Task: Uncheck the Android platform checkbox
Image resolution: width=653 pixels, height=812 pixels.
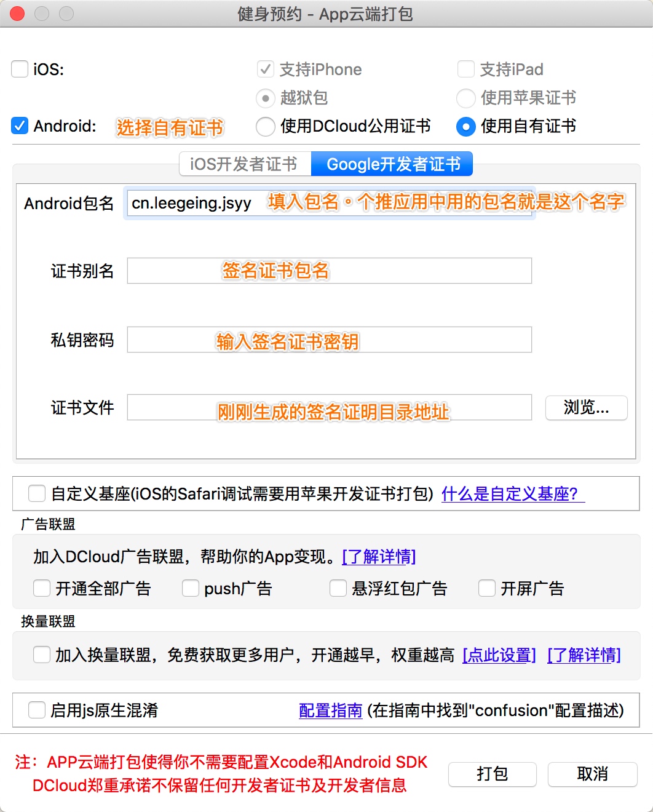Action: 20,126
